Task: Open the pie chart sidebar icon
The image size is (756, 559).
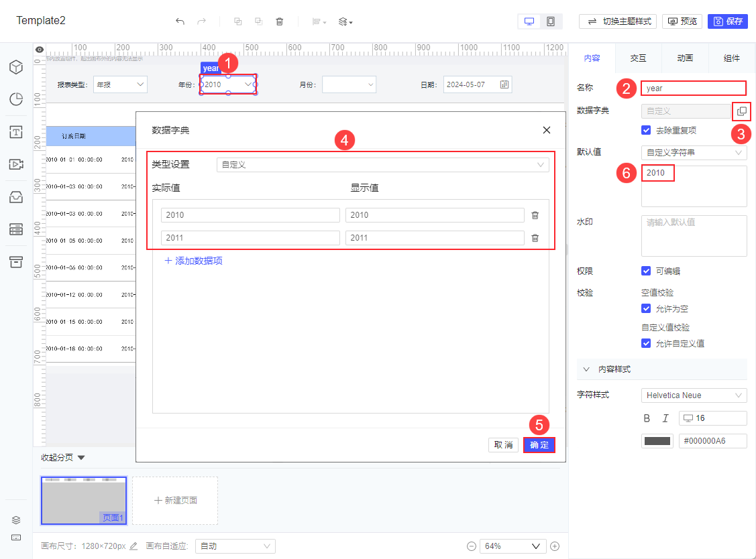Action: [16, 99]
